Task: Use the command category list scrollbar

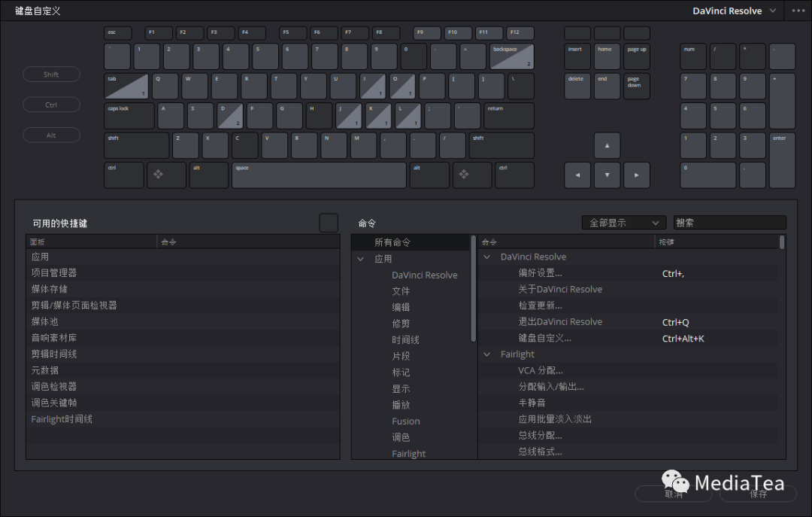Action: 473,289
